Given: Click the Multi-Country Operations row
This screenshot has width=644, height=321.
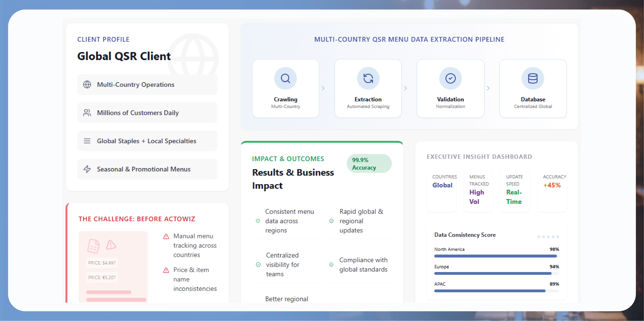Looking at the screenshot, I should tap(147, 84).
